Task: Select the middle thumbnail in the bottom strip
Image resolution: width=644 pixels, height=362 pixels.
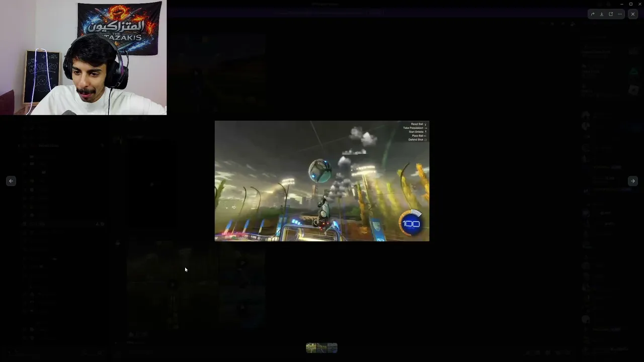Action: (322, 347)
